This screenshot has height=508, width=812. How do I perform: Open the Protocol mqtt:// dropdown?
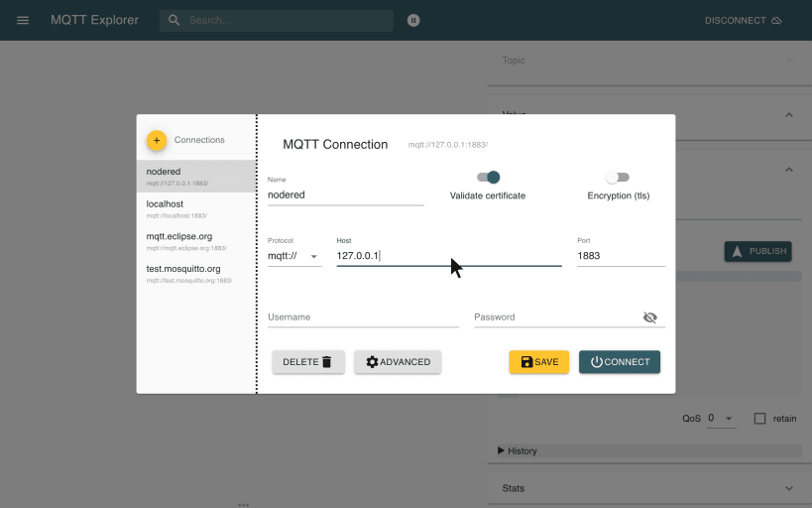pos(294,256)
